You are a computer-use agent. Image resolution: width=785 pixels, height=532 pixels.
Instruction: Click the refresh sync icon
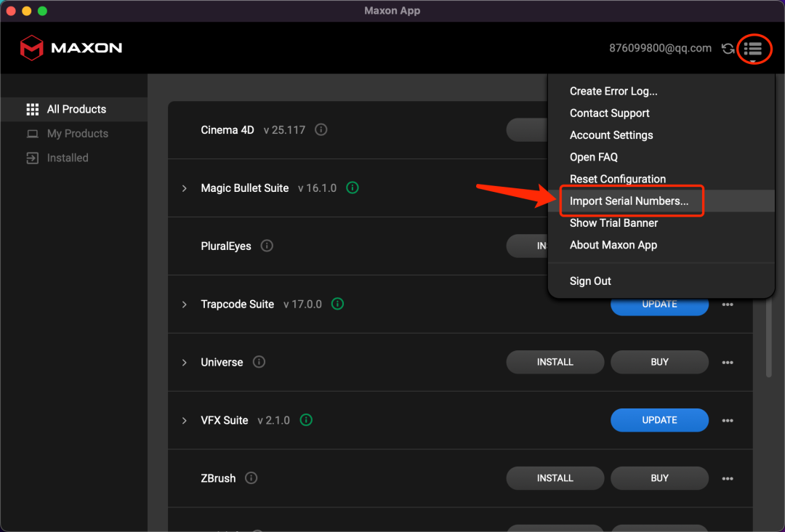pyautogui.click(x=728, y=49)
